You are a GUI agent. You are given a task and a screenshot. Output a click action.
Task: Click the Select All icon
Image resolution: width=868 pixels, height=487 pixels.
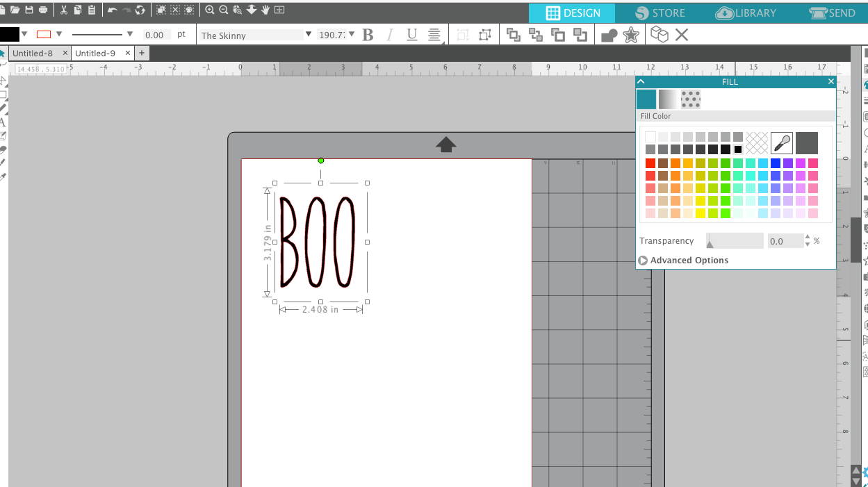tap(161, 10)
